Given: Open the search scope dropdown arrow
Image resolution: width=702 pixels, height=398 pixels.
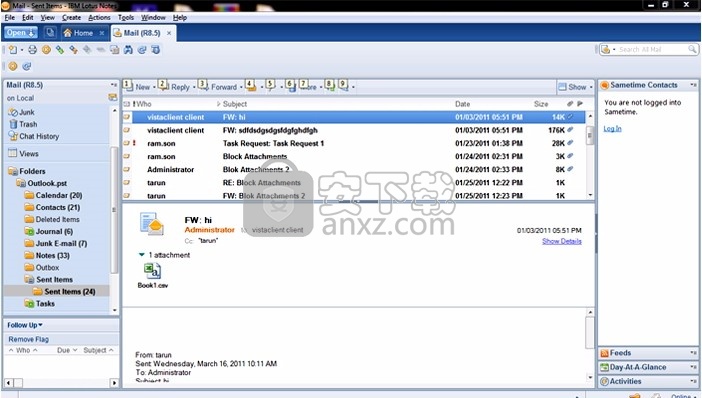Looking at the screenshot, I should 614,49.
